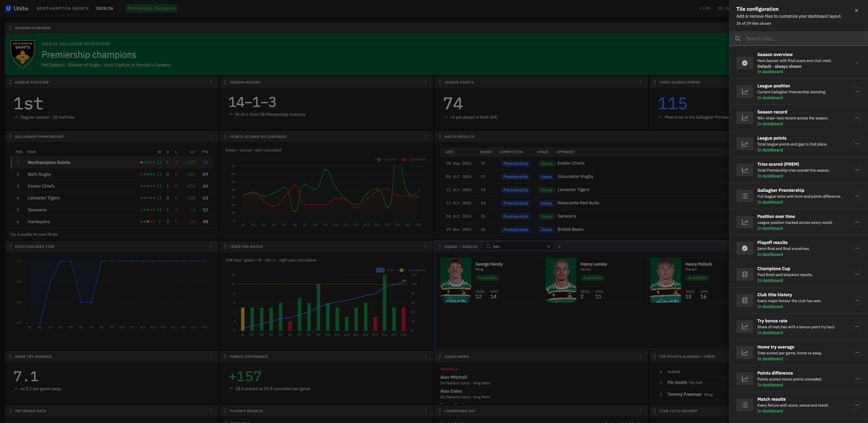This screenshot has height=423, width=868.
Task: Open Henry Lumley player photo
Action: (561, 280)
